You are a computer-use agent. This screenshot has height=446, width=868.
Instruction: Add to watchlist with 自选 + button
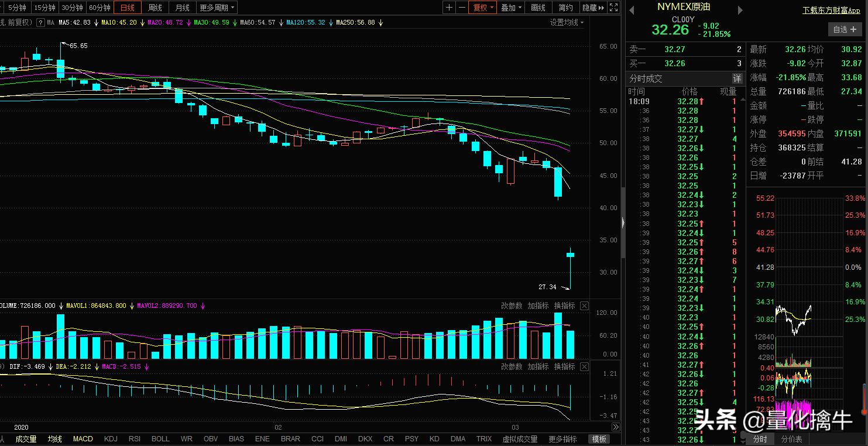(845, 29)
